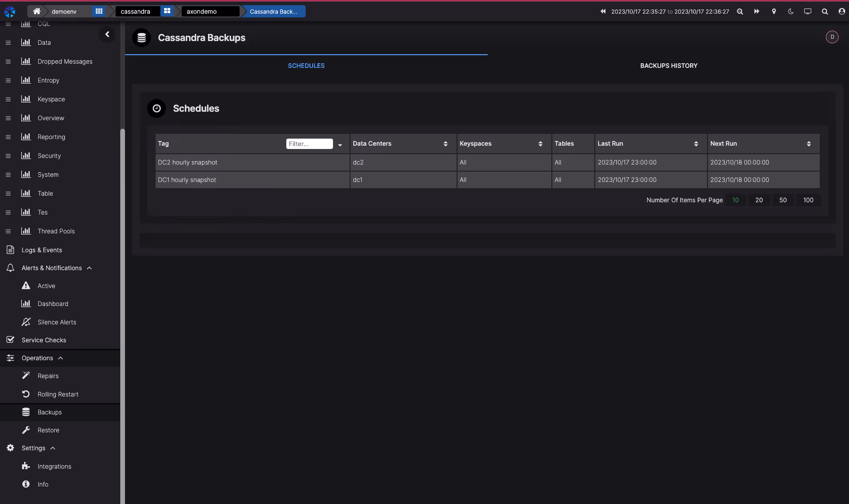Screen dimensions: 849x504
Task: Collapse the Operations menu section
Action: [60, 358]
